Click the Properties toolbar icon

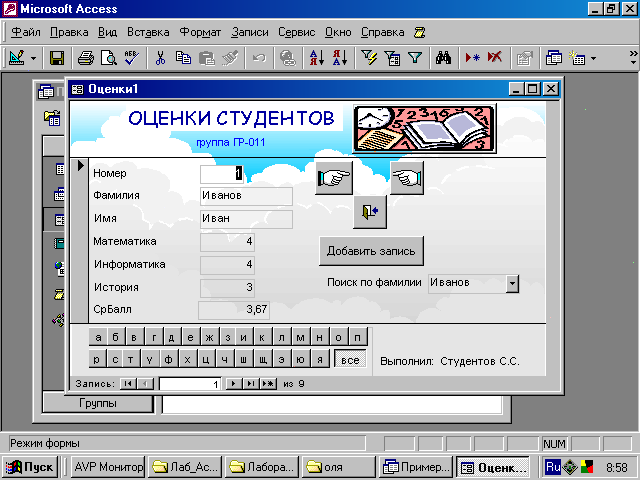[x=524, y=58]
